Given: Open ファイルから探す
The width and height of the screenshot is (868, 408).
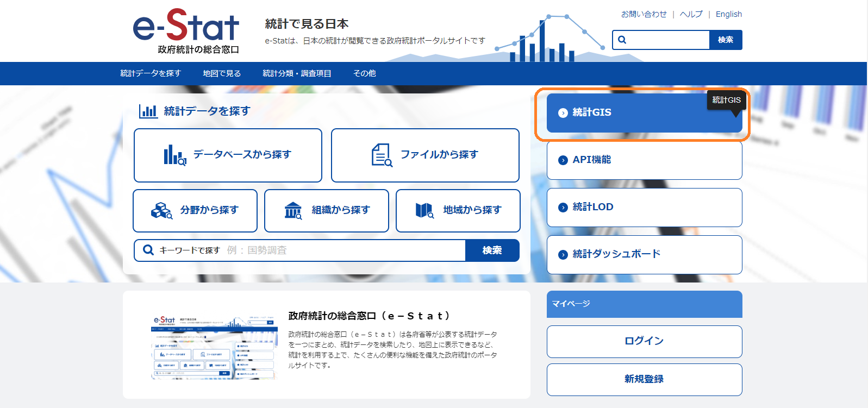Looking at the screenshot, I should tap(425, 155).
